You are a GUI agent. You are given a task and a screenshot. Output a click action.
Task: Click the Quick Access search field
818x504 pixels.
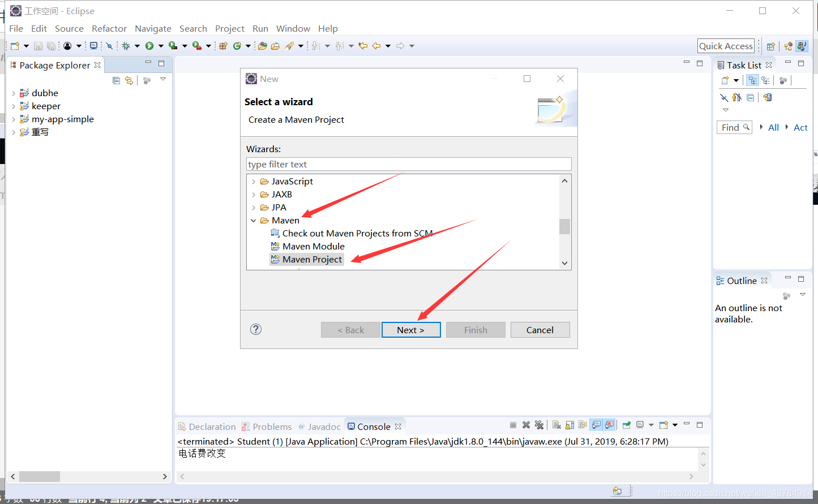(x=726, y=46)
